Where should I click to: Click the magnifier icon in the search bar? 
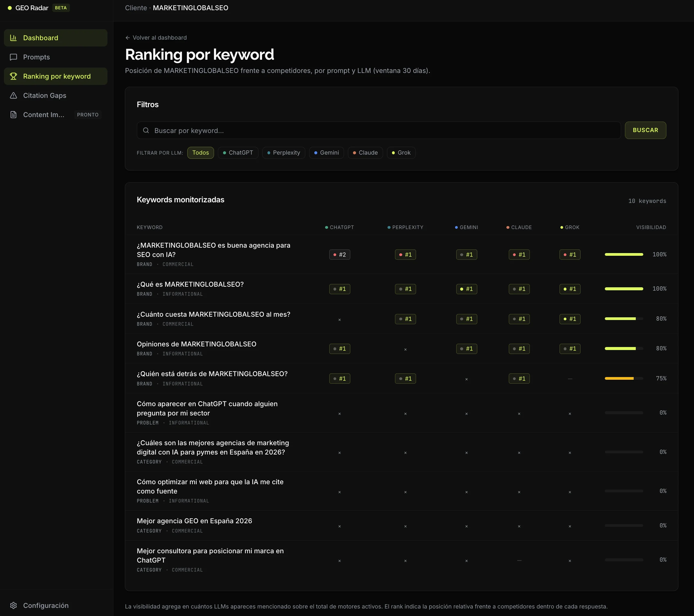(x=146, y=130)
